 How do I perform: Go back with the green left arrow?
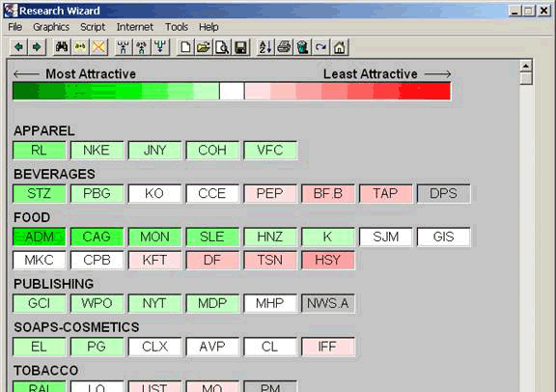click(19, 47)
